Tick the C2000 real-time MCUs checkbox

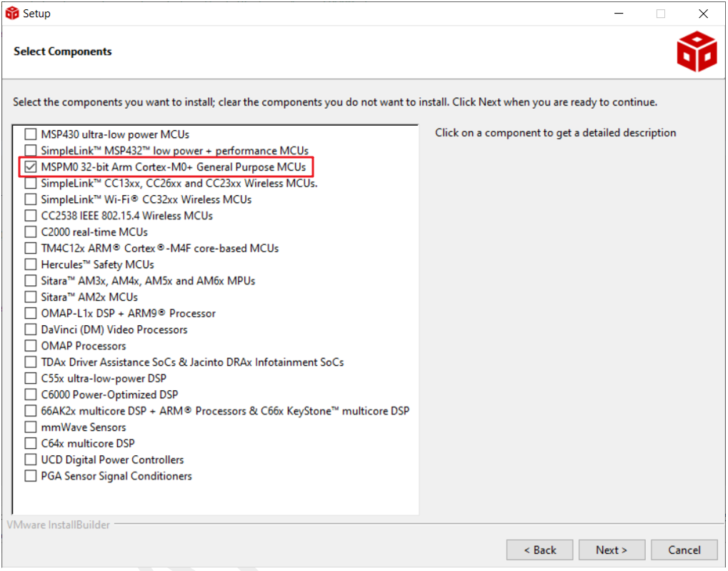30,232
